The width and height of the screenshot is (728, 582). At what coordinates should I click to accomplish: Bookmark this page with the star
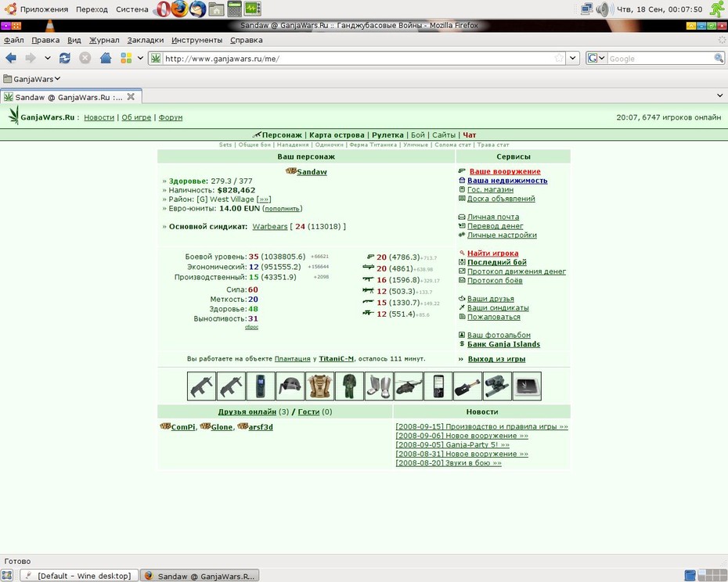pyautogui.click(x=559, y=58)
